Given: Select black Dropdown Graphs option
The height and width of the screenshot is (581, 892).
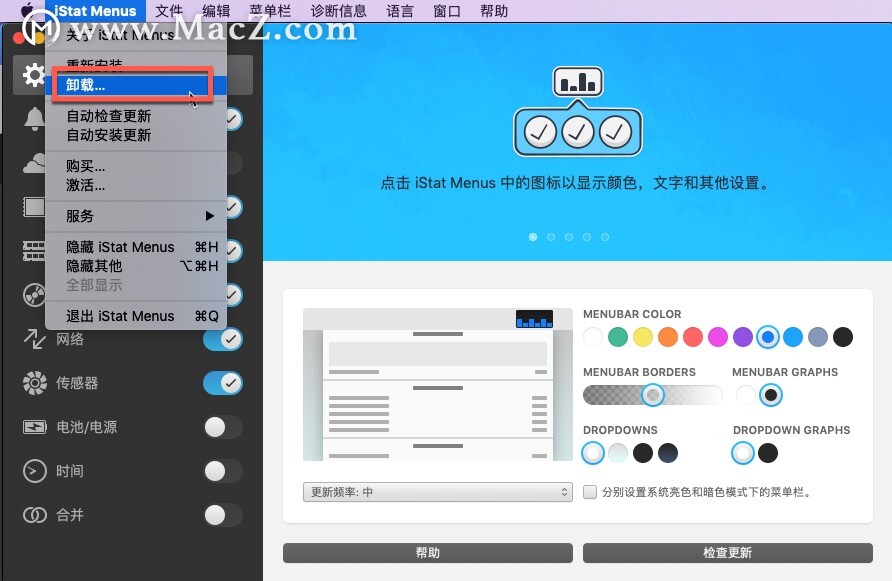Looking at the screenshot, I should (x=767, y=453).
